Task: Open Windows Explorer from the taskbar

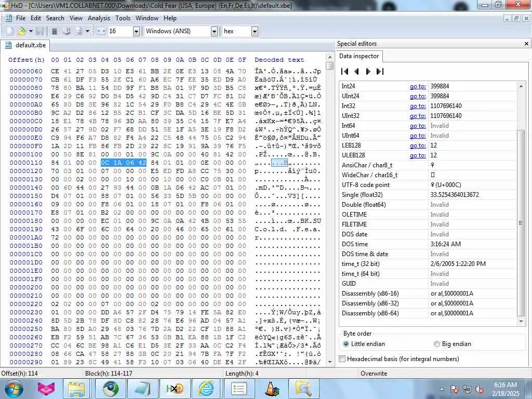Action: (x=77, y=389)
